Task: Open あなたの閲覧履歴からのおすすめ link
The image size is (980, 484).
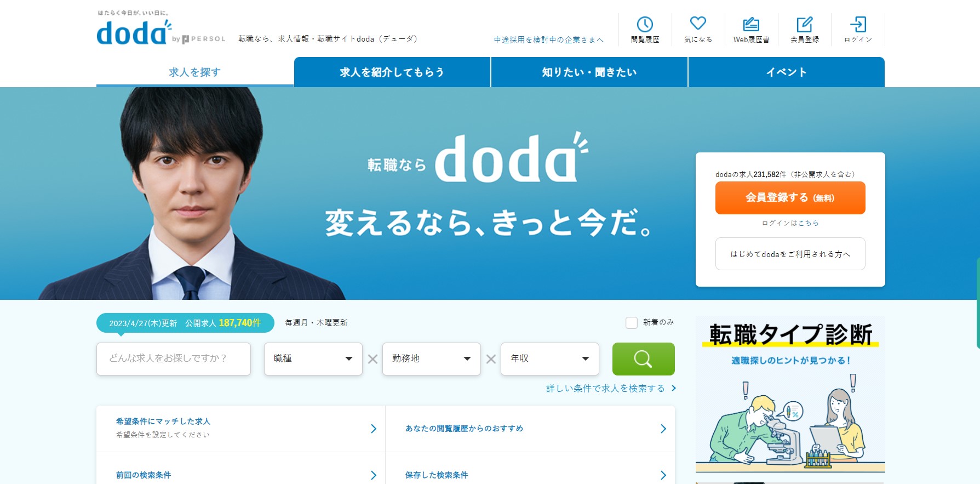Action: 464,429
